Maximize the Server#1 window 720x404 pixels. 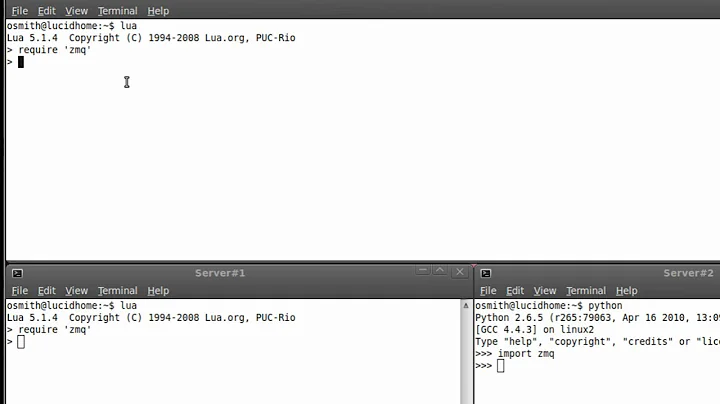pyautogui.click(x=440, y=271)
